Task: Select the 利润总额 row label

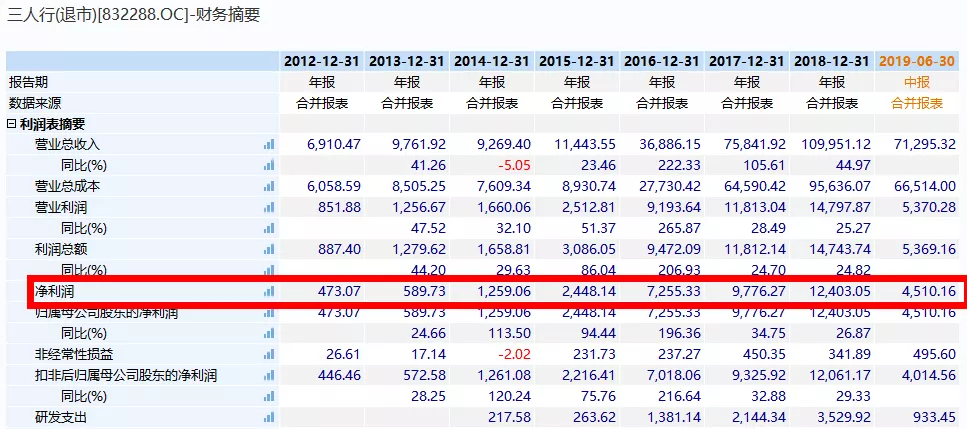Action: tap(60, 250)
